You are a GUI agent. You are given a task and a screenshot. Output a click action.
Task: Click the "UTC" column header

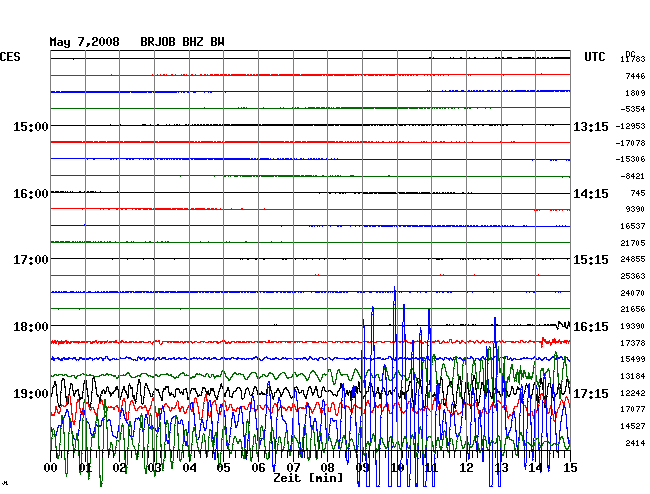pyautogui.click(x=595, y=57)
